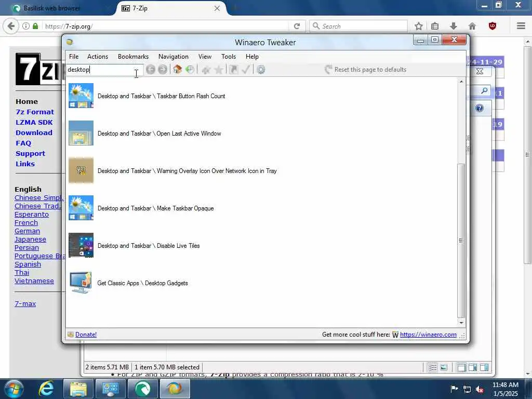The height and width of the screenshot is (399, 532).
Task: Select Desktop and Taskbar \ Make Taskbar Opaque
Action: 155,208
